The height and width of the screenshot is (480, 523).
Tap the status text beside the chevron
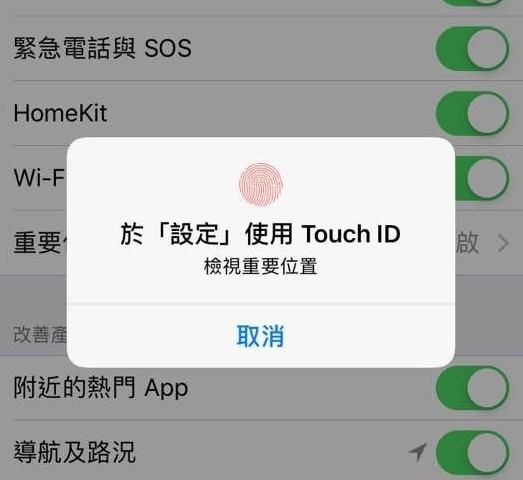[x=467, y=243]
